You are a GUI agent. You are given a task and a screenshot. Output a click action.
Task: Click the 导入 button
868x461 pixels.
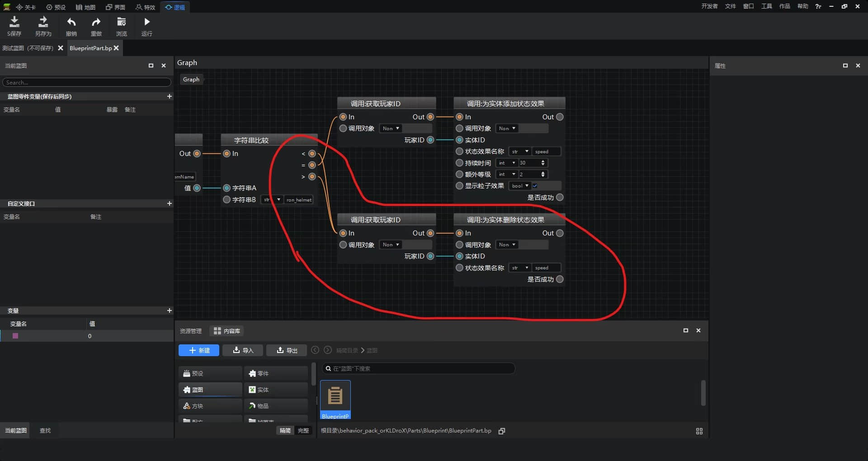[243, 350]
